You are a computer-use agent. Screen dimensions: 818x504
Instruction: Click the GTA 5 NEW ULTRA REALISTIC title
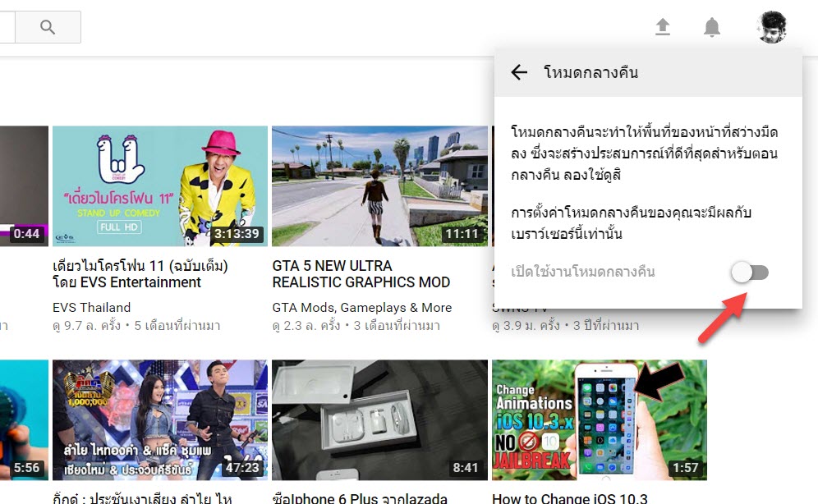[361, 274]
